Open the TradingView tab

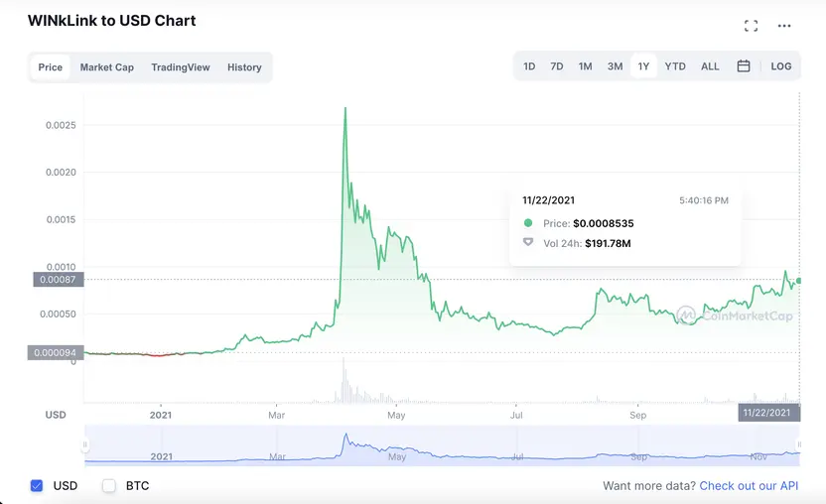coord(181,67)
